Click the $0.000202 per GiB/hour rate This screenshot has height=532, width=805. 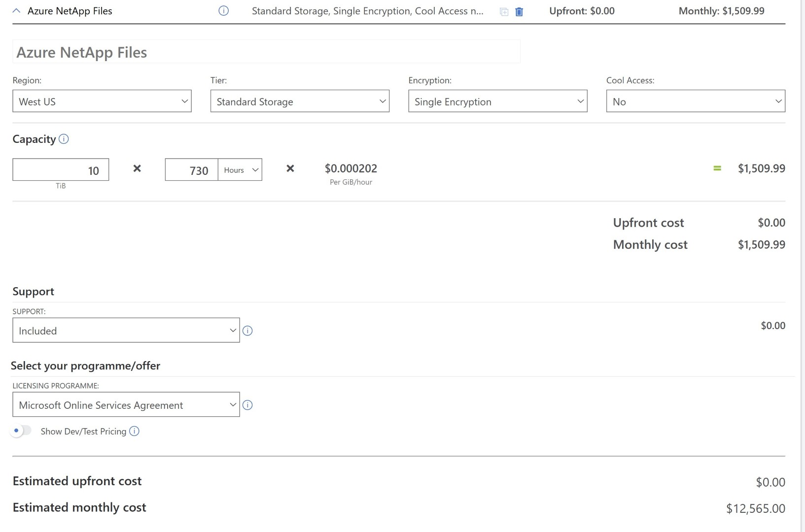(351, 168)
